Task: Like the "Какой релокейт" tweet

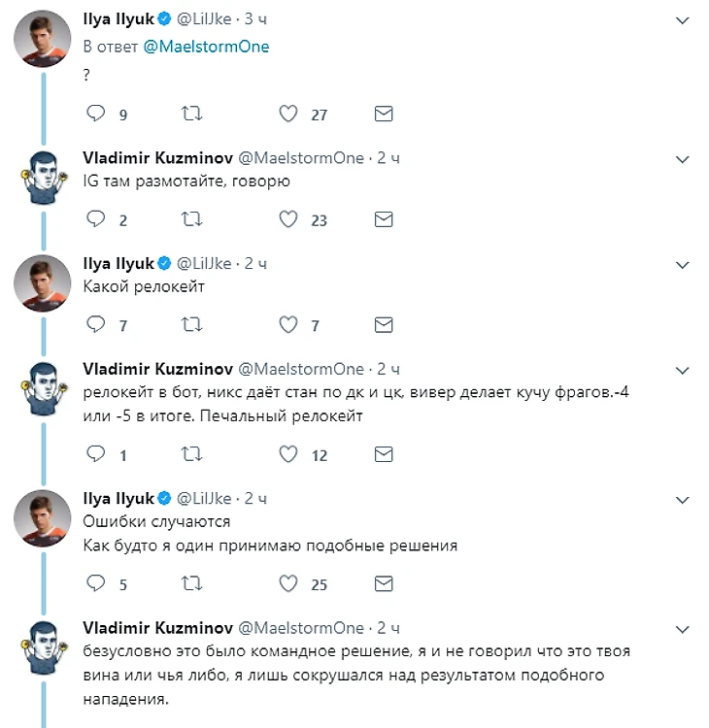Action: point(288,325)
